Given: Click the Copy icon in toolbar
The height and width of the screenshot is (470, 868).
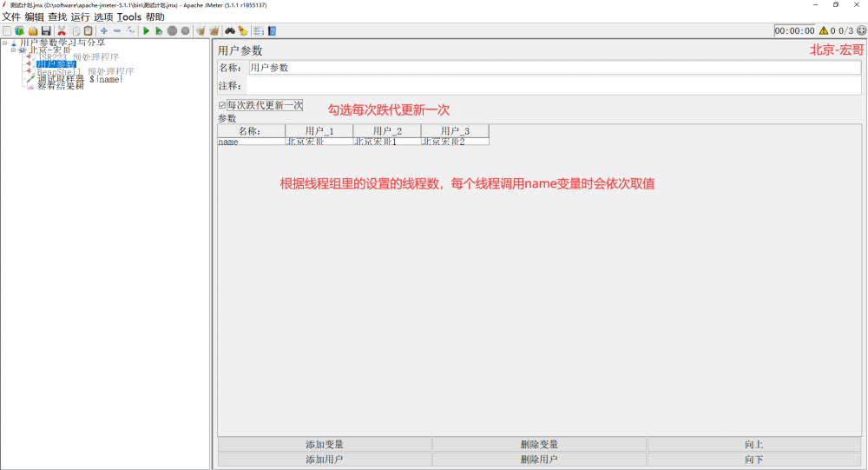Looking at the screenshot, I should pyautogui.click(x=76, y=31).
